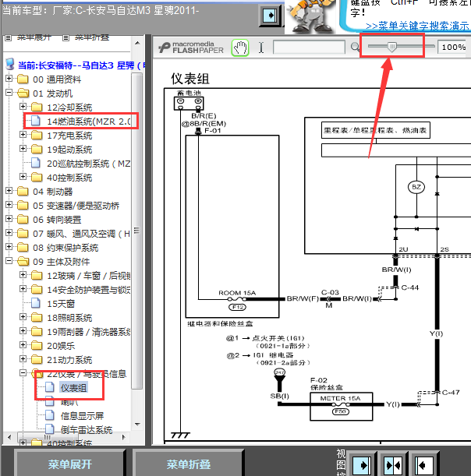Click tree panel scroll-up arrow
The image size is (471, 476).
point(137,43)
